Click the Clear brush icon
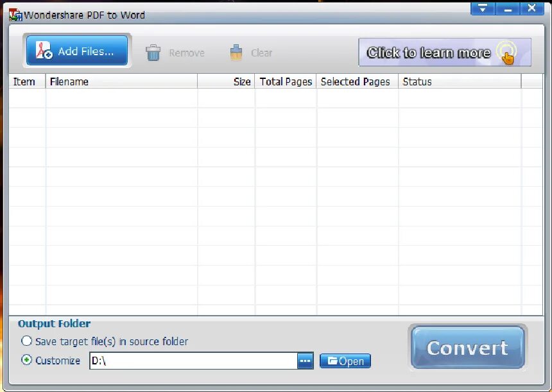The width and height of the screenshot is (552, 392). (236, 53)
